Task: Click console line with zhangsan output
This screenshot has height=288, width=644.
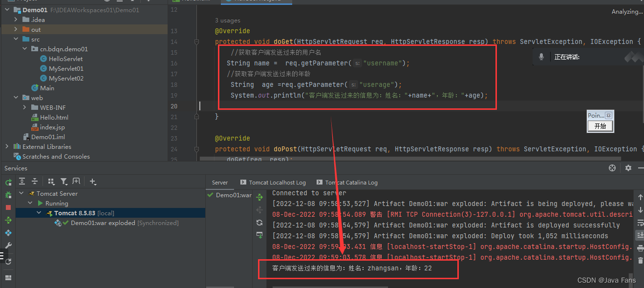Action: point(352,268)
